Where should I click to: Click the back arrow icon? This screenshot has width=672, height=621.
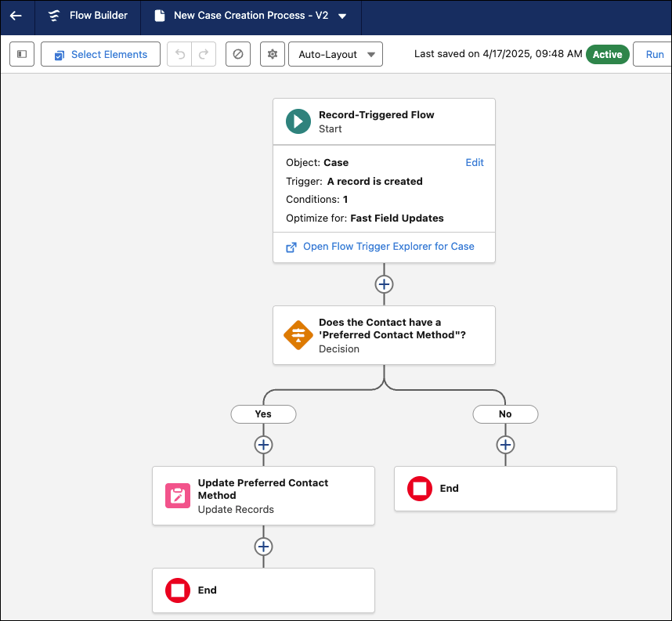[16, 16]
